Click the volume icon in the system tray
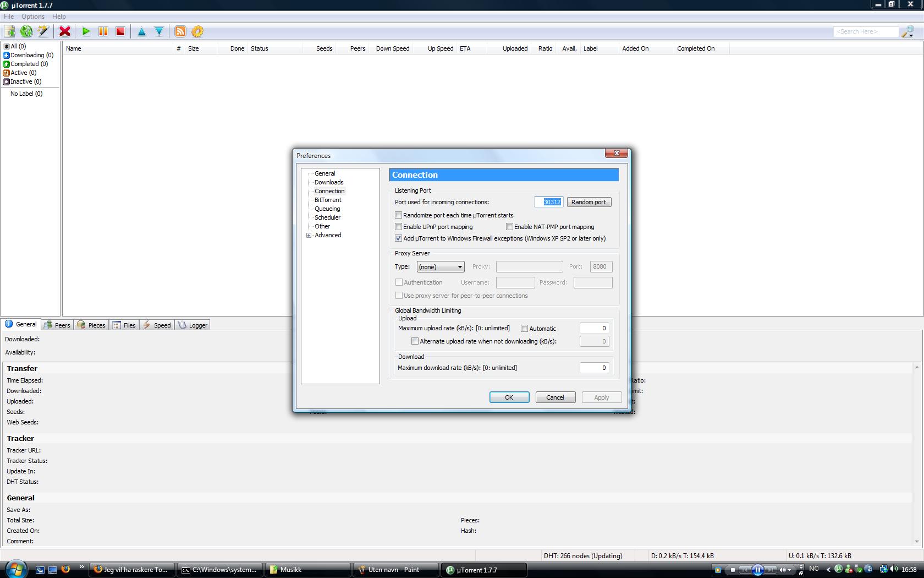This screenshot has height=578, width=924. (894, 569)
